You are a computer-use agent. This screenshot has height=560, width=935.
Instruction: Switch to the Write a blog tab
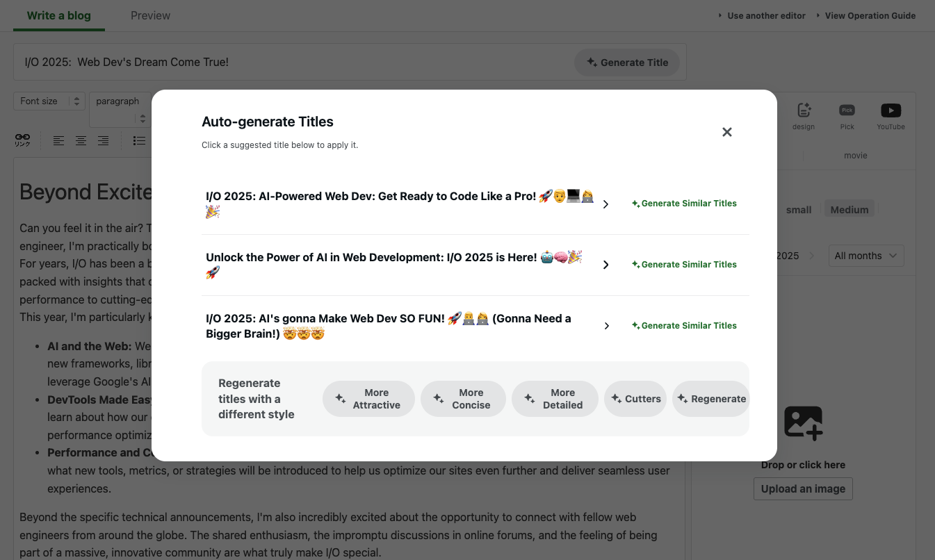(59, 15)
